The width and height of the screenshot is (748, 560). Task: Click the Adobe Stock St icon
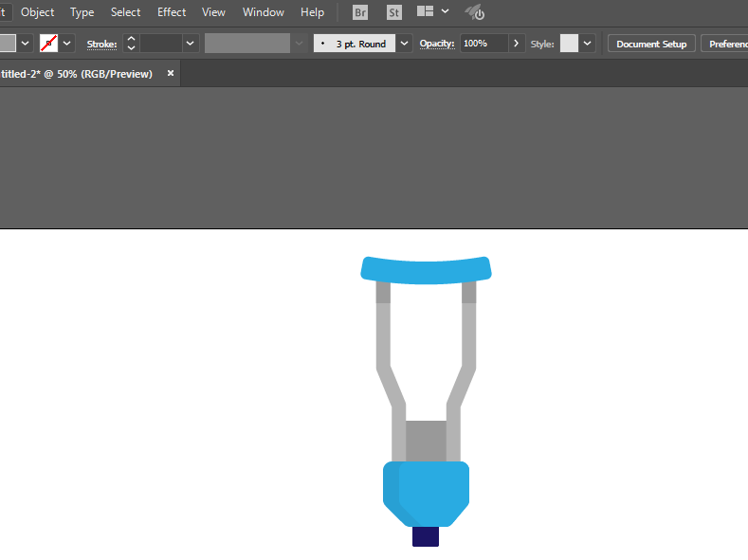(x=393, y=12)
